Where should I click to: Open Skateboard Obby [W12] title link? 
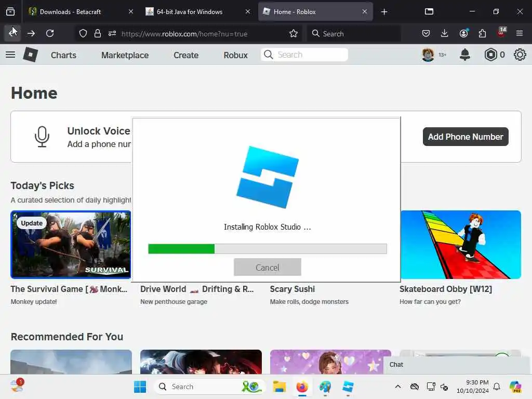point(445,289)
